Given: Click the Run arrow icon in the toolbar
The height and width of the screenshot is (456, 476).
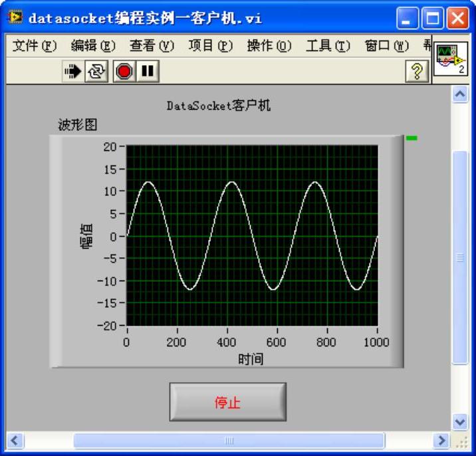Looking at the screenshot, I should 73,71.
